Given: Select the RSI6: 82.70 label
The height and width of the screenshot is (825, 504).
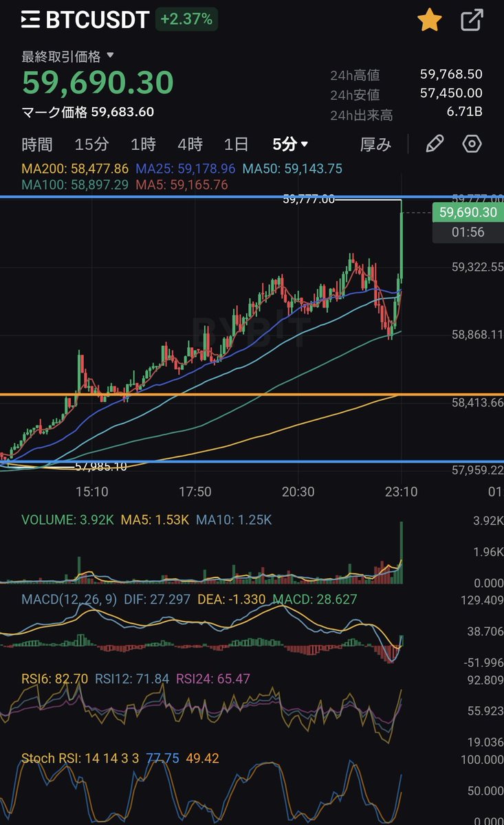Looking at the screenshot, I should (x=54, y=679).
